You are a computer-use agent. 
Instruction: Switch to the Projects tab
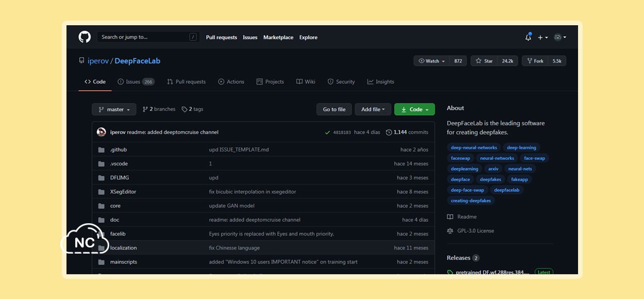point(270,82)
